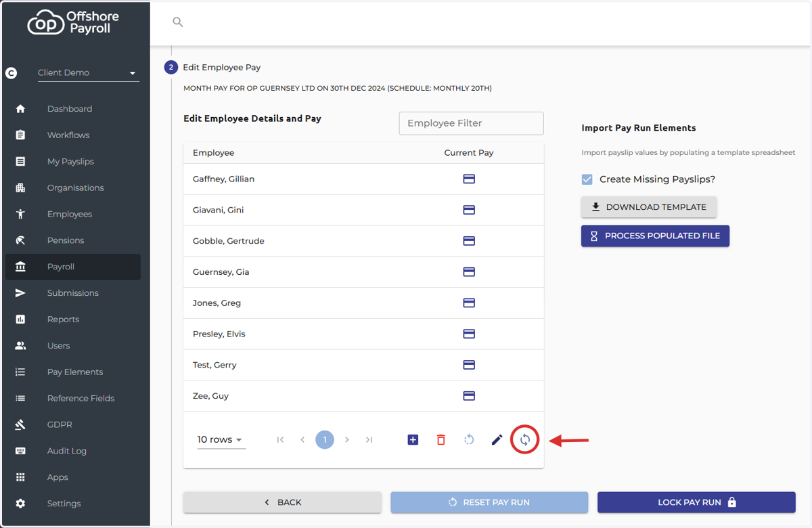Viewport: 812px width, 528px height.
Task: Select employee name Gobble, Gertrude
Action: click(228, 241)
